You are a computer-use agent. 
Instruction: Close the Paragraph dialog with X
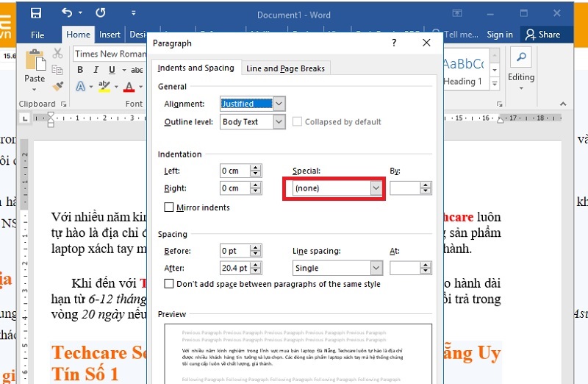click(426, 43)
